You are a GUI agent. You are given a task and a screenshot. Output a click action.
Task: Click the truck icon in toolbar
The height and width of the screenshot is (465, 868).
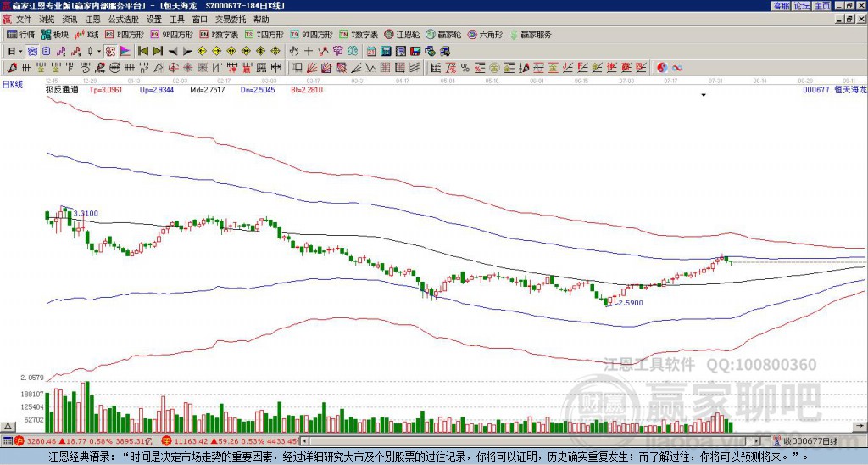click(x=444, y=51)
